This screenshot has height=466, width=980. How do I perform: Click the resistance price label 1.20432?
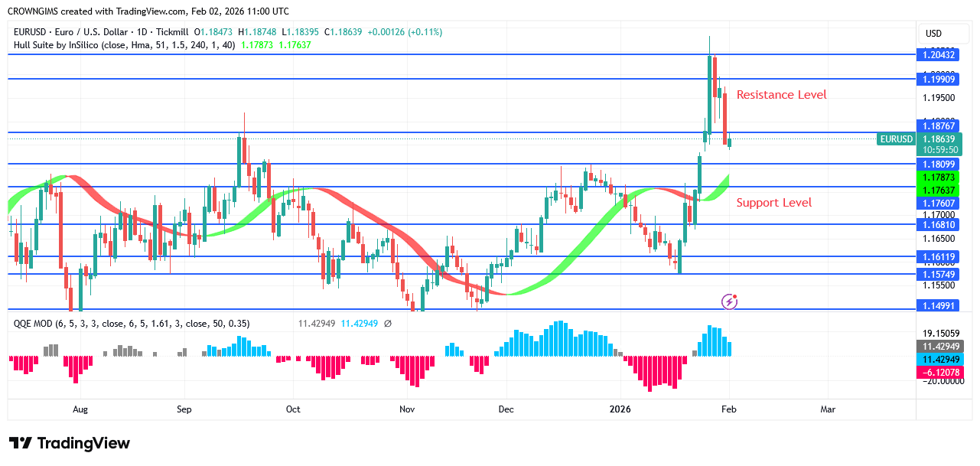(x=940, y=54)
